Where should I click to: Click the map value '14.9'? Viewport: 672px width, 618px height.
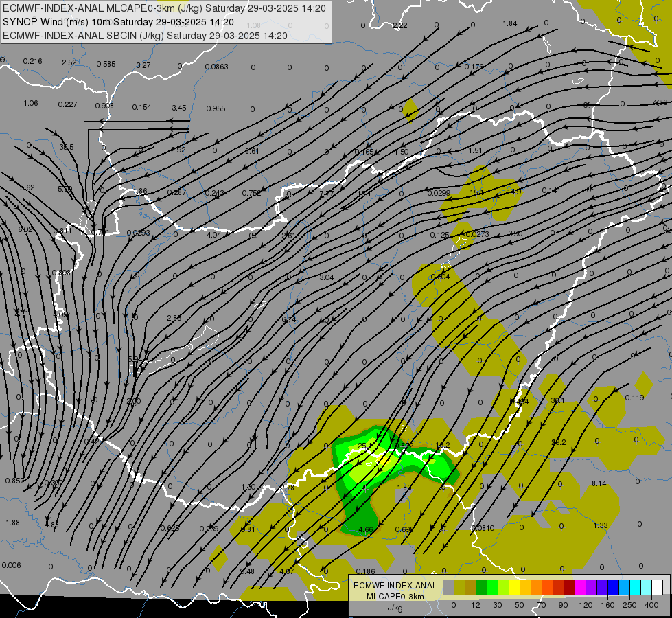514,192
